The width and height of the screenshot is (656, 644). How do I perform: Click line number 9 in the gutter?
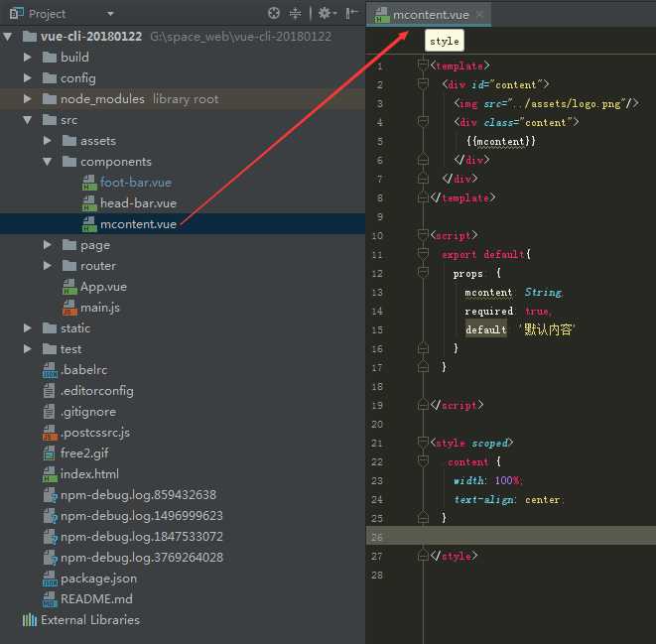tap(379, 217)
